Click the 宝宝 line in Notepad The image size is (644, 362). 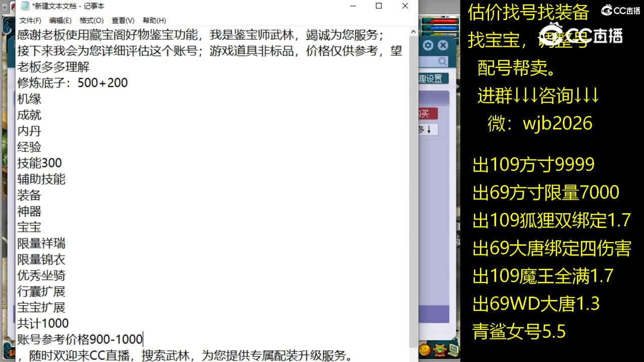[x=29, y=227]
